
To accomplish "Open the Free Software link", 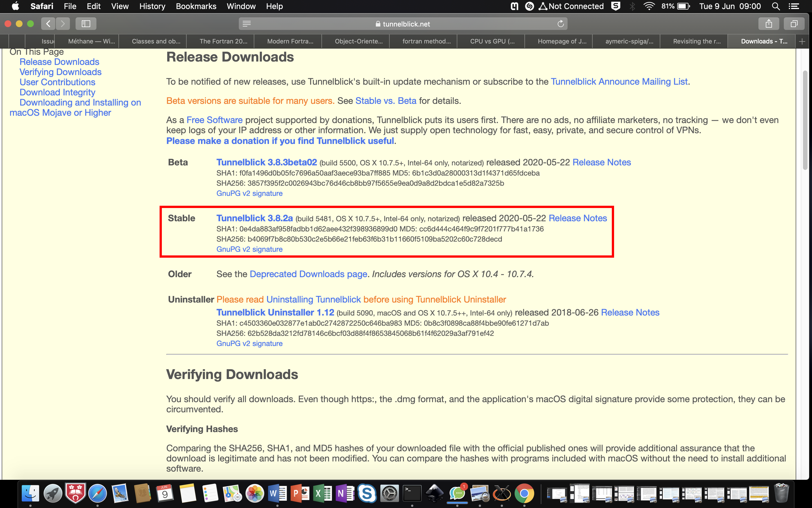I will coord(214,120).
